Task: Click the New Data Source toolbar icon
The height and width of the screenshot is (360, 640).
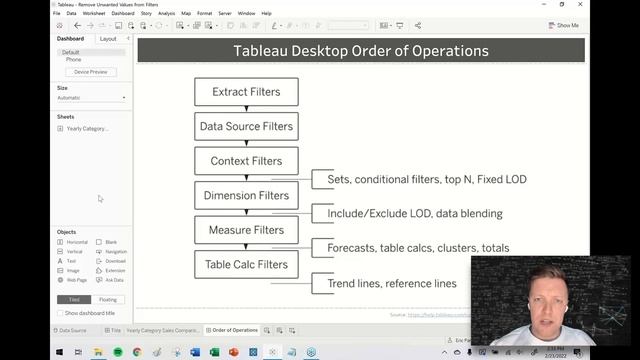Action: pos(131,26)
